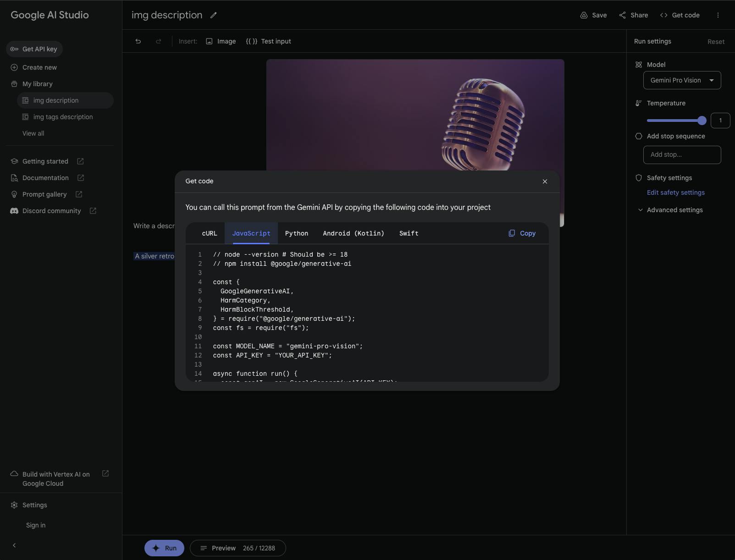
Task: Reset the run settings
Action: point(716,42)
